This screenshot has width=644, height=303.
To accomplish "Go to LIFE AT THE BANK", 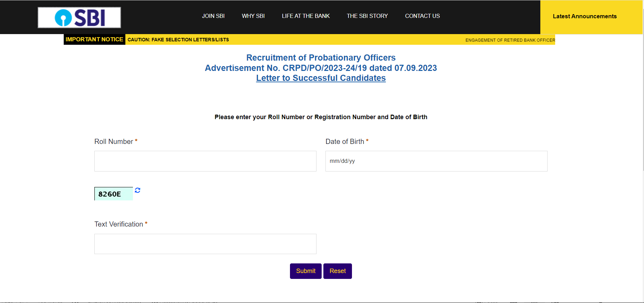I will point(306,16).
